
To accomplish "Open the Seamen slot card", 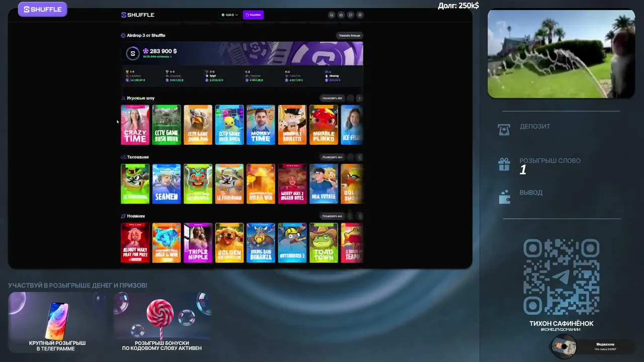I will point(167,184).
